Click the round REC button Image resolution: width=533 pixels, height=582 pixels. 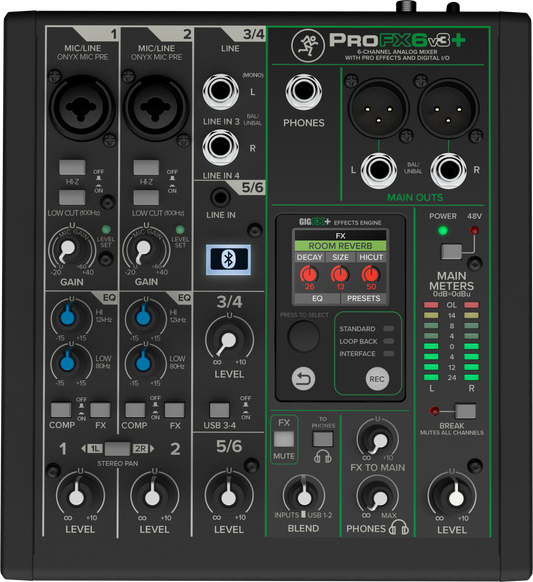(377, 379)
